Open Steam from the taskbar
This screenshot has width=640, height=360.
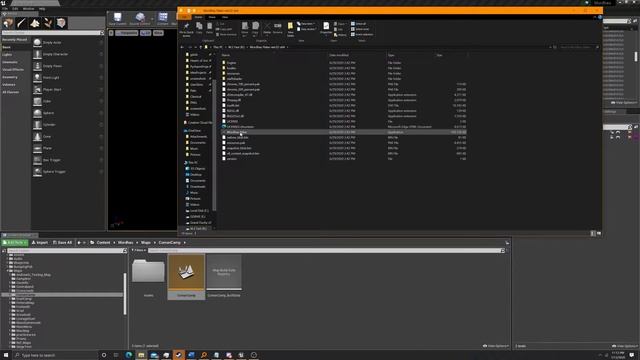[x=179, y=355]
